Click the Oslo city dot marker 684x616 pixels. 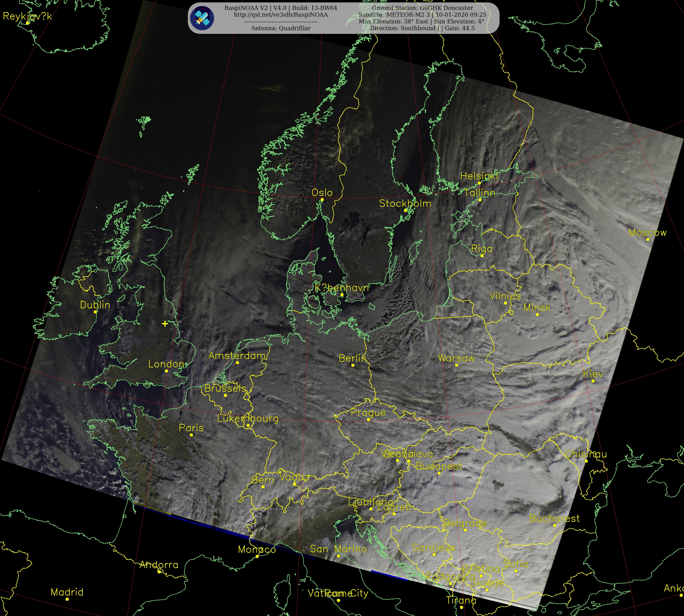coord(322,200)
